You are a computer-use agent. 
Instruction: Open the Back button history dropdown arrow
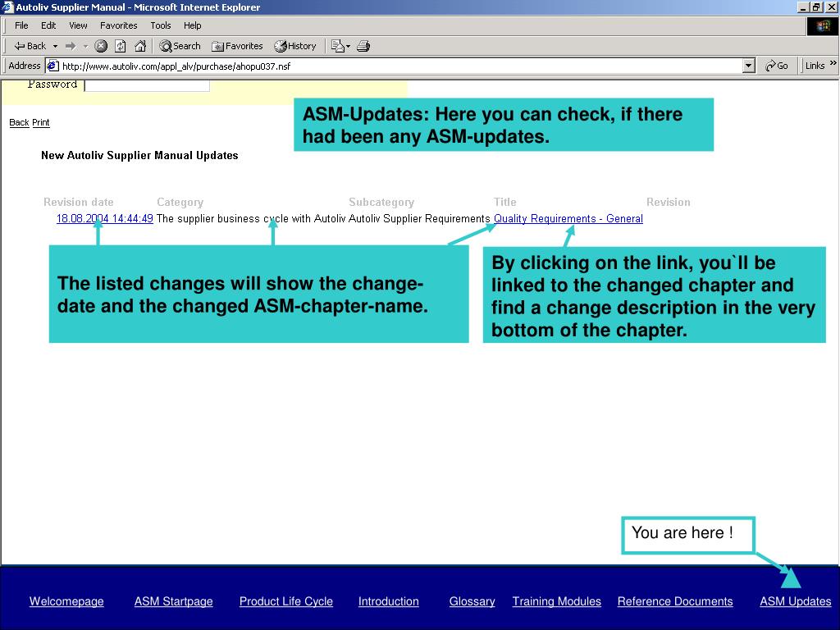55,47
